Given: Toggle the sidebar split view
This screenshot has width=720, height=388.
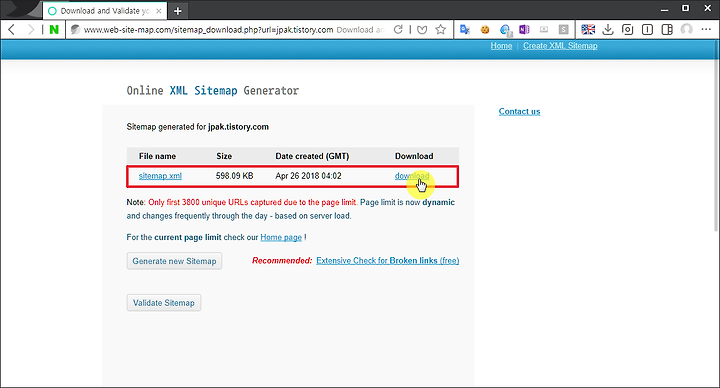Looking at the screenshot, I should click(x=667, y=30).
